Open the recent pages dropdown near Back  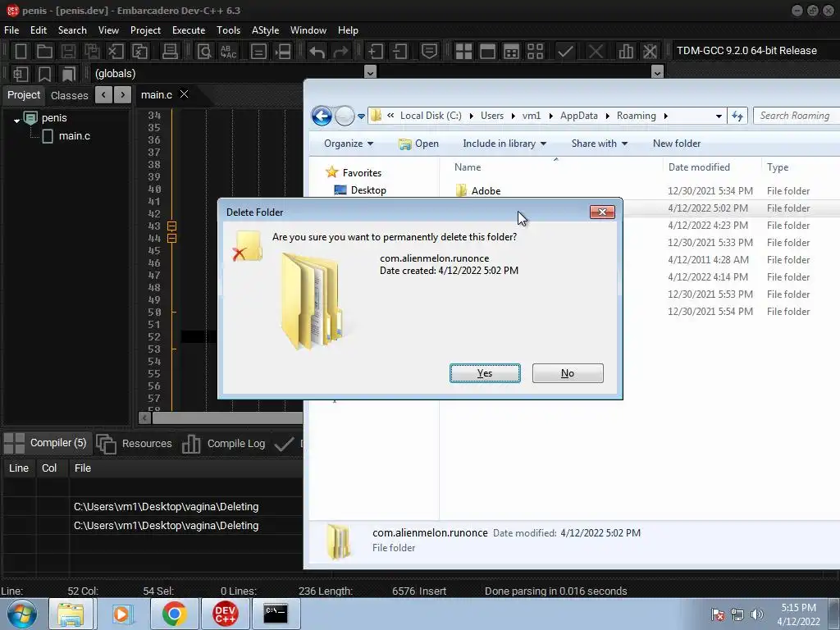[x=361, y=116]
